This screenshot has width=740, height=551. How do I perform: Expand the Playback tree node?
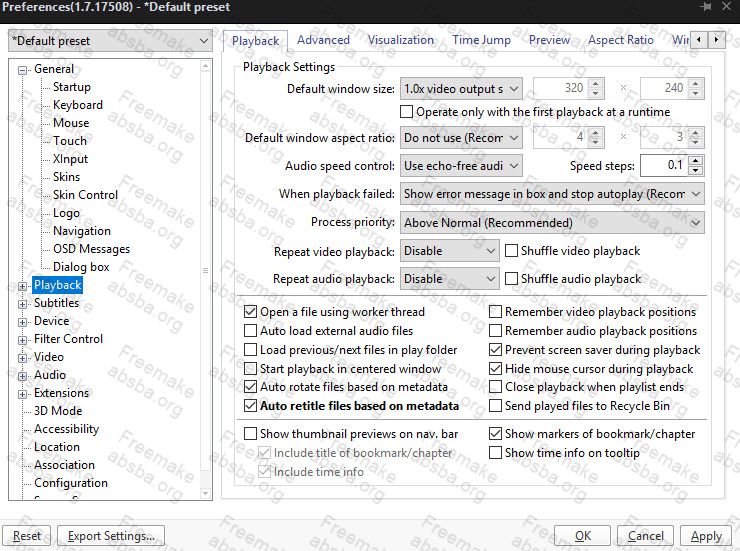pyautogui.click(x=22, y=286)
